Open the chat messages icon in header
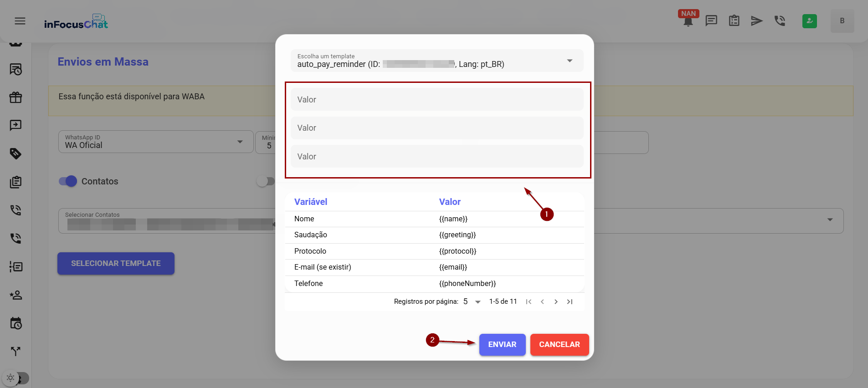Screen dimensions: 868x388 click(711, 21)
